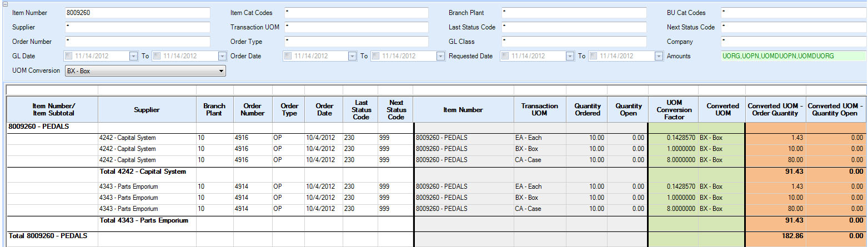Focus the Supplier filter input

(x=137, y=27)
